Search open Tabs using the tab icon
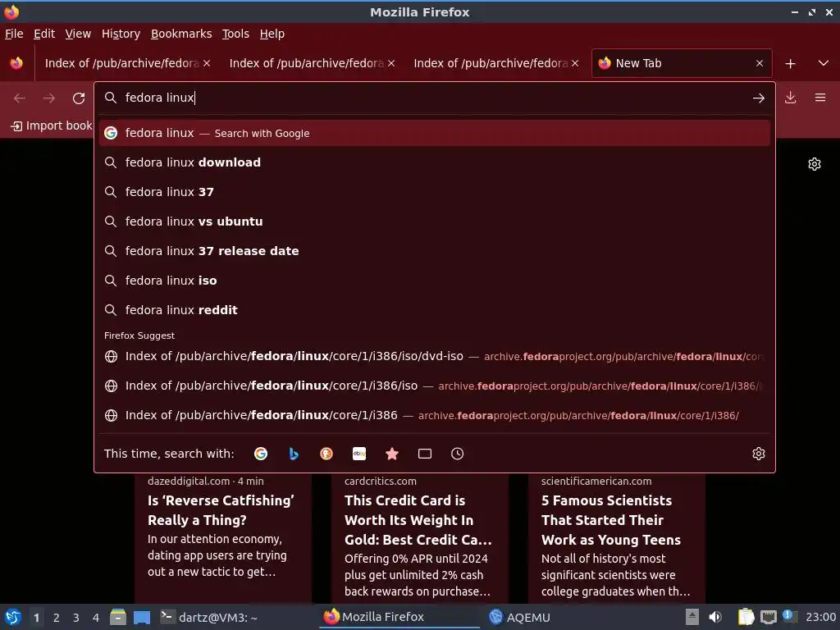840x630 pixels. pyautogui.click(x=425, y=454)
